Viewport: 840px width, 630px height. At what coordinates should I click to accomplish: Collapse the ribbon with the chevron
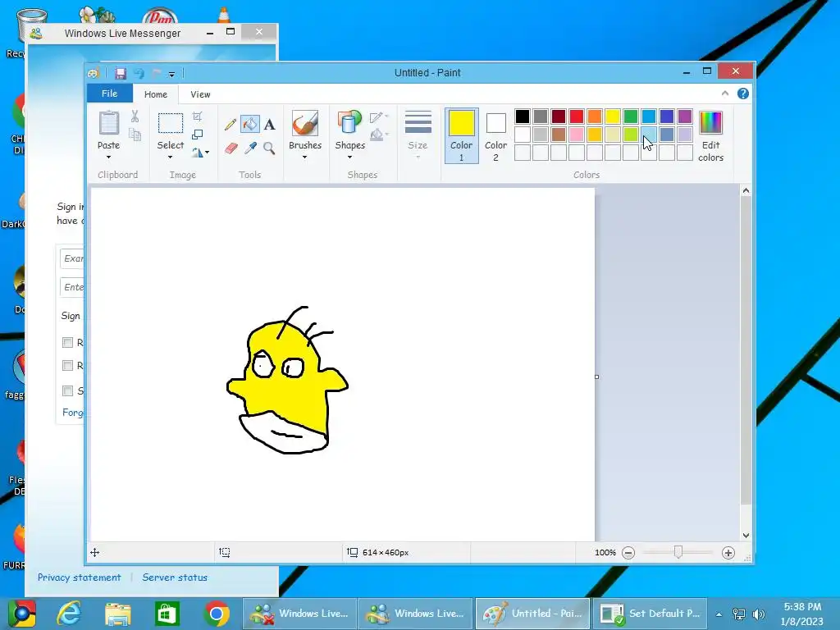[x=725, y=94]
